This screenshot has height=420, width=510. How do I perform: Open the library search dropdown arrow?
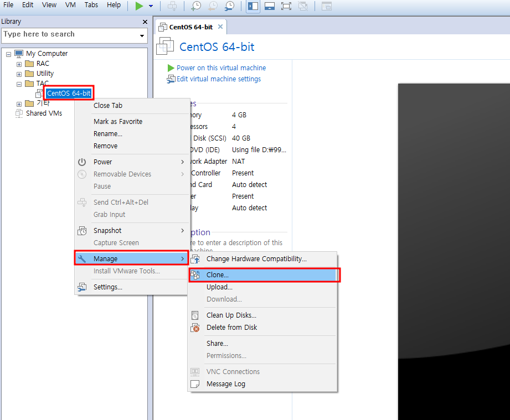point(142,36)
